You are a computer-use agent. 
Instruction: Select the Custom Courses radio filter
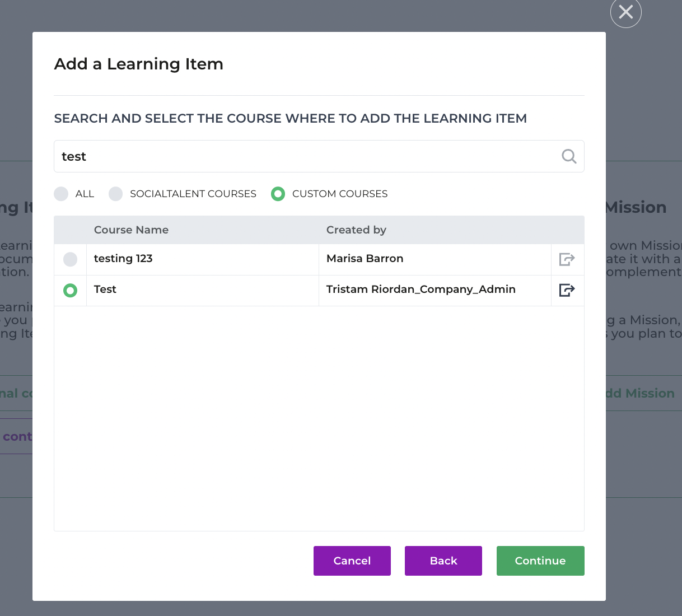click(x=278, y=194)
